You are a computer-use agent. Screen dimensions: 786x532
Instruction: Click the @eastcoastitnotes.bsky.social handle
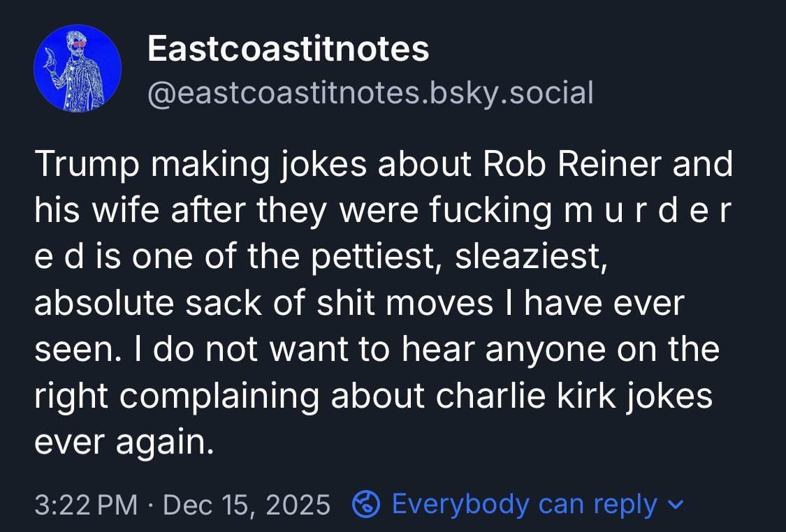tap(370, 93)
